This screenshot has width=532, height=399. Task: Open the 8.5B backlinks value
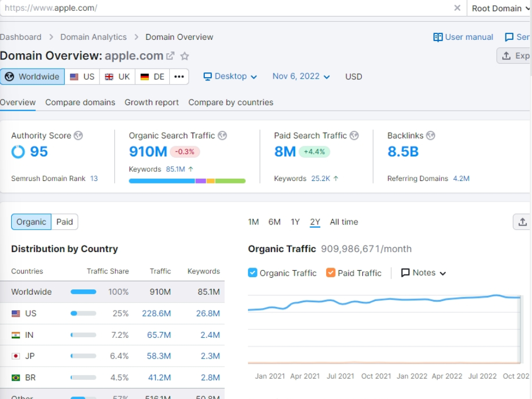click(403, 152)
